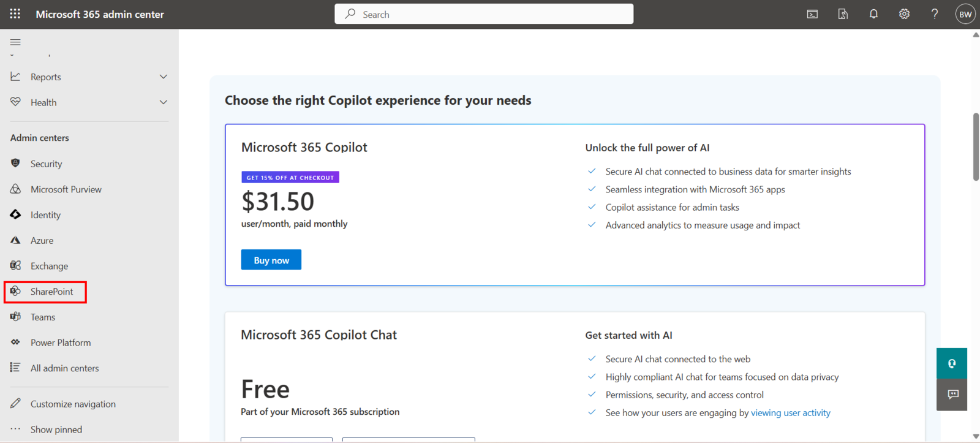Image resolution: width=980 pixels, height=443 pixels.
Task: Open Power Platform admin center
Action: [61, 343]
